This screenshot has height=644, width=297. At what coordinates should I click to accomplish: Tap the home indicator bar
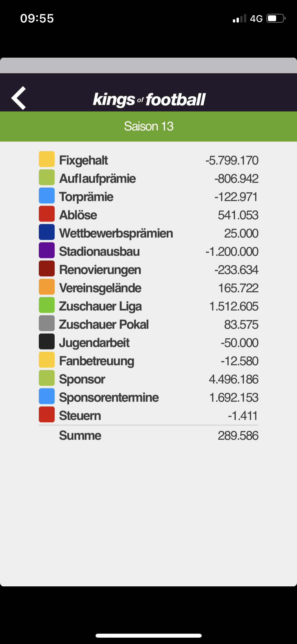[149, 636]
